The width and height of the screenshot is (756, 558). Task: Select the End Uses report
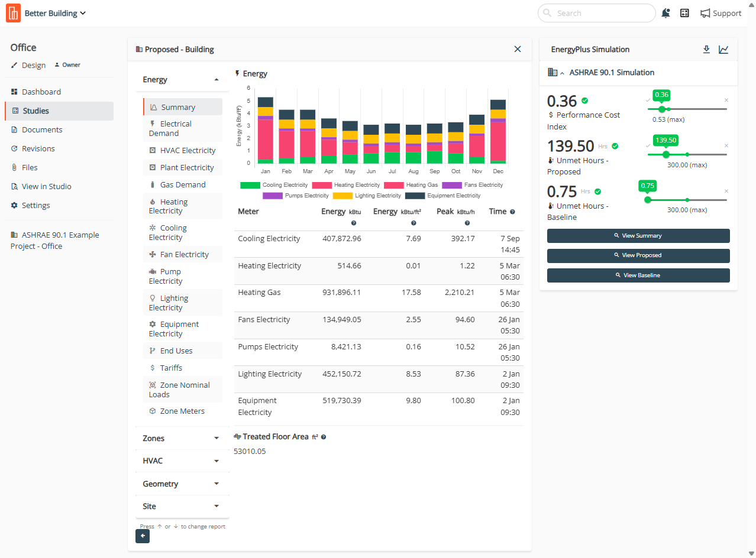pyautogui.click(x=176, y=351)
